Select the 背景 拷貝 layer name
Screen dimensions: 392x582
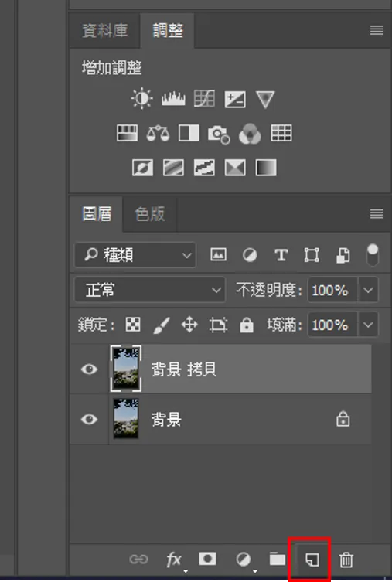point(183,369)
